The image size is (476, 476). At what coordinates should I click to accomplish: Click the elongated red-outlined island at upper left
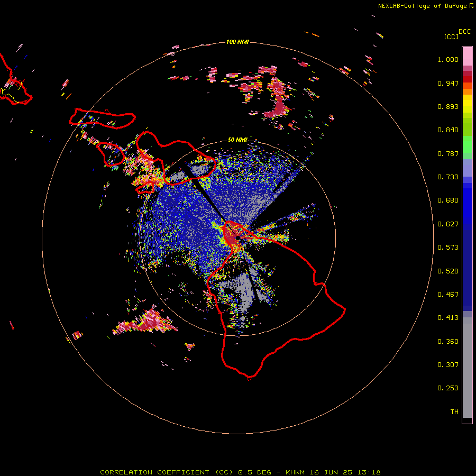(x=102, y=118)
